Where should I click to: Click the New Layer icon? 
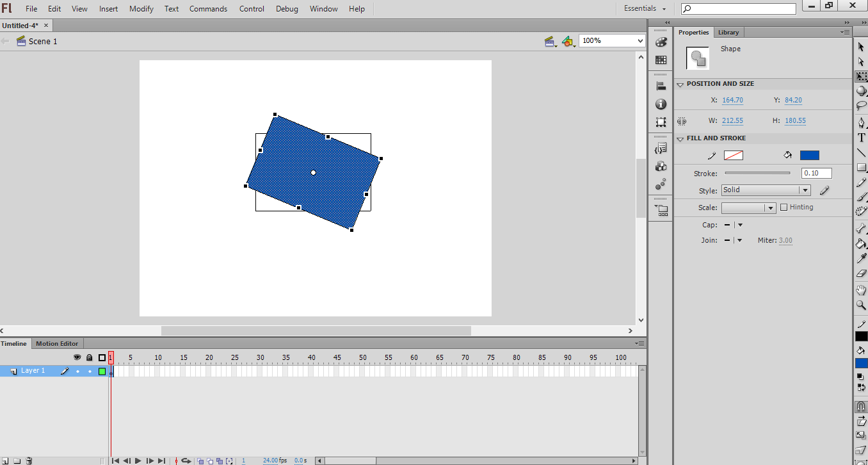[6, 461]
